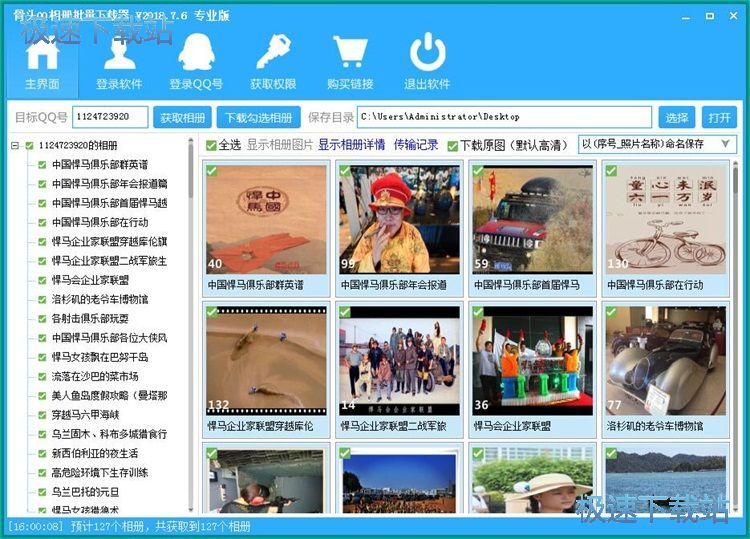750x539 pixels.
Task: Click 获取相册 button
Action: pyautogui.click(x=182, y=117)
